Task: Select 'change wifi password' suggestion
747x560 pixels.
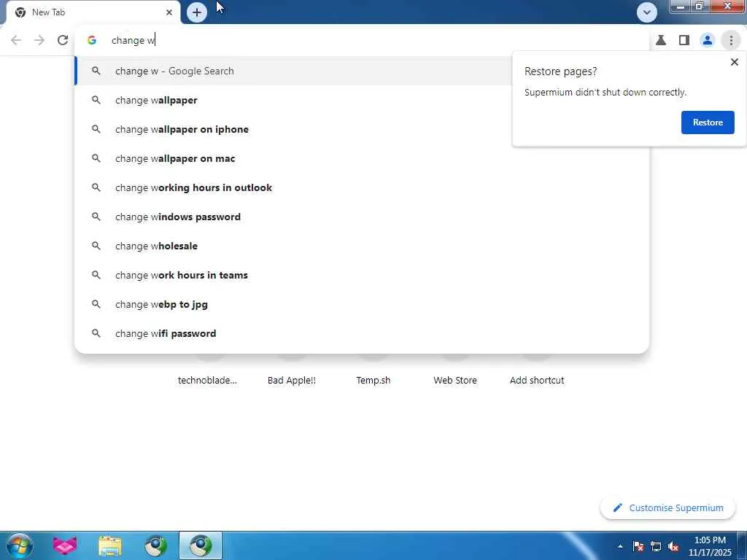Action: point(362,333)
